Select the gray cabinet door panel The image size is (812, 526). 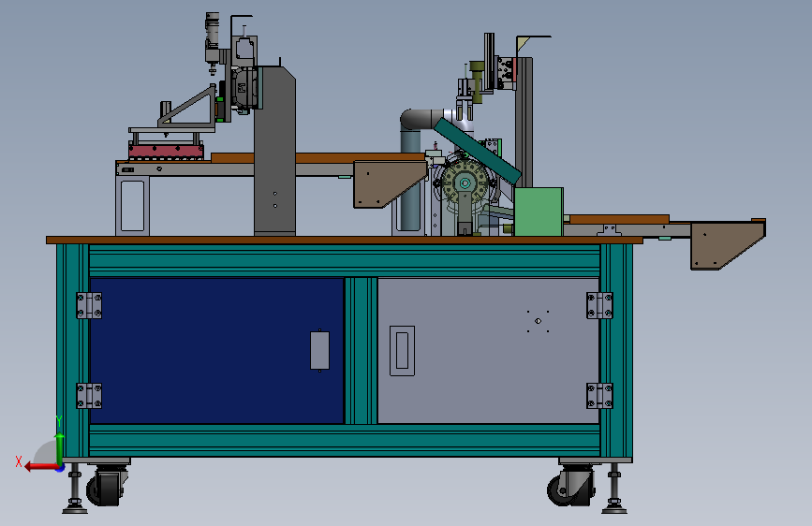click(488, 350)
